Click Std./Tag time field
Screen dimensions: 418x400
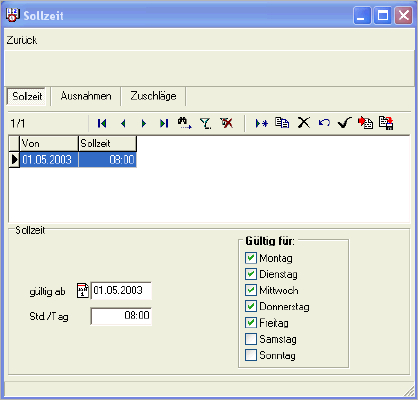[121, 316]
